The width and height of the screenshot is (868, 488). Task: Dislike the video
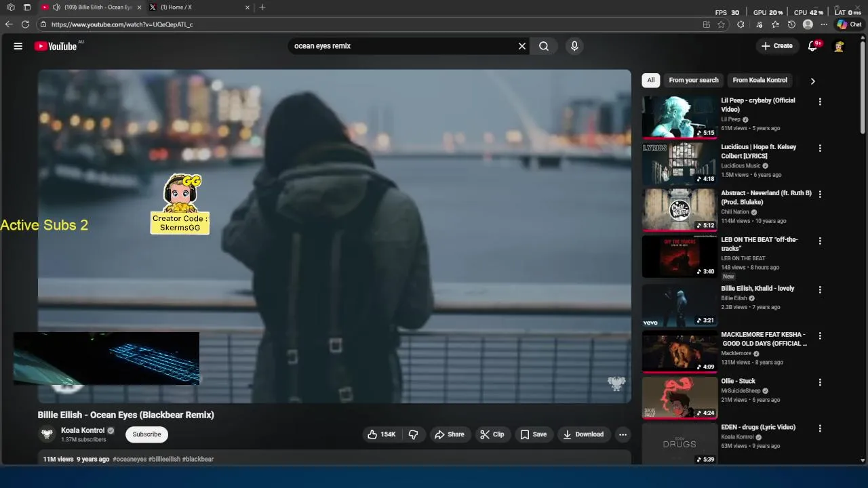[413, 434]
